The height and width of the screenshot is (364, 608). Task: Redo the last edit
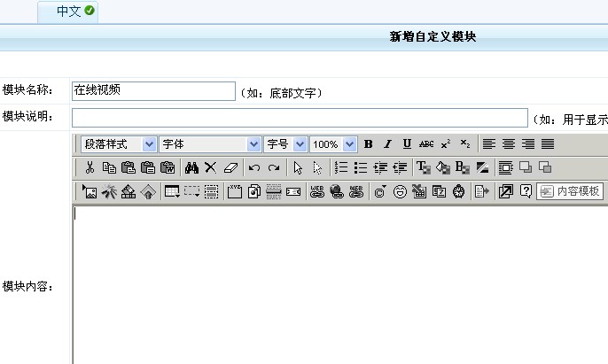pos(274,167)
